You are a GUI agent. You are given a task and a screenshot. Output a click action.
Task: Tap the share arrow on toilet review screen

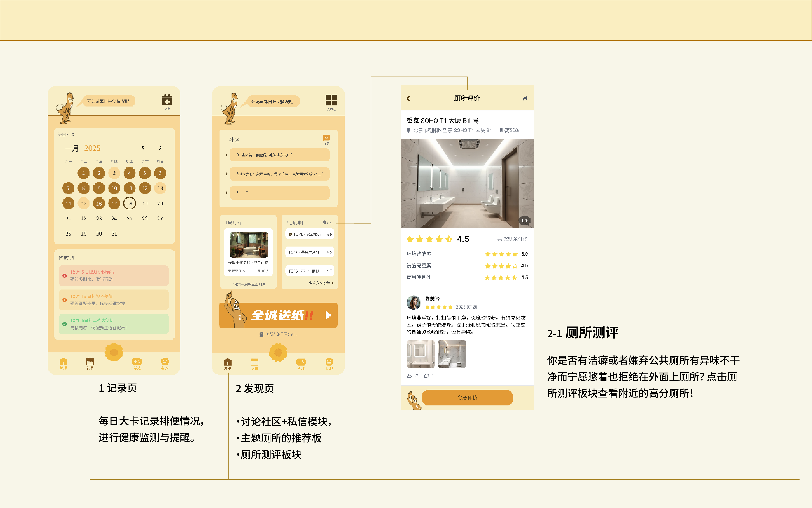pyautogui.click(x=525, y=98)
